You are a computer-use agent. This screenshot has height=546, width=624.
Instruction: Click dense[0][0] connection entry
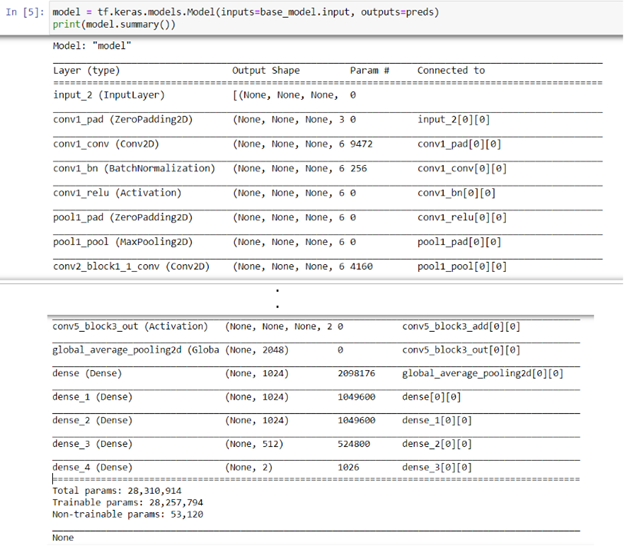(431, 397)
